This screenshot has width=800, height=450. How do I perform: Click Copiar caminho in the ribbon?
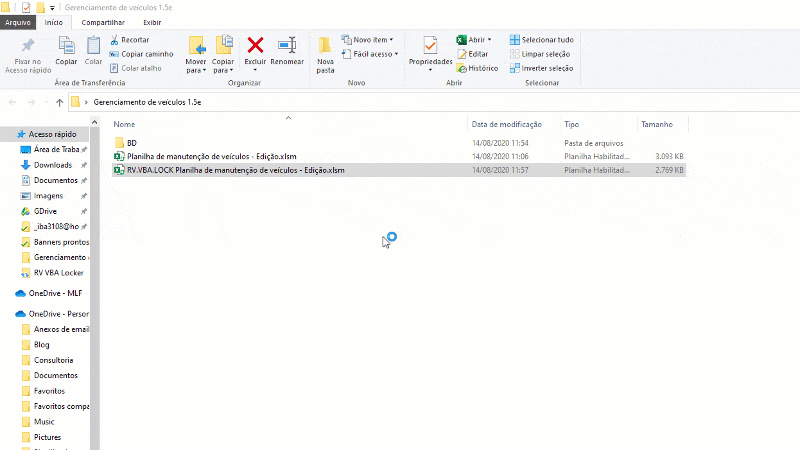click(x=141, y=54)
